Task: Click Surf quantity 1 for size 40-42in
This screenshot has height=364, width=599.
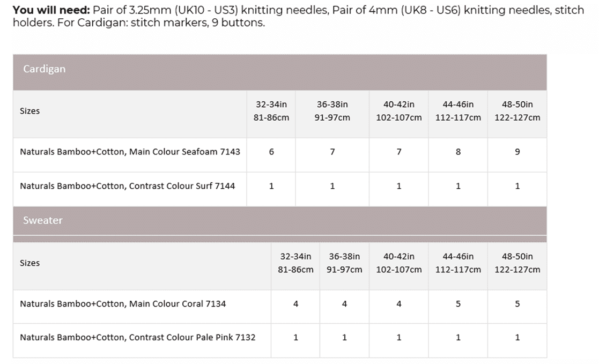Action: pyautogui.click(x=399, y=186)
